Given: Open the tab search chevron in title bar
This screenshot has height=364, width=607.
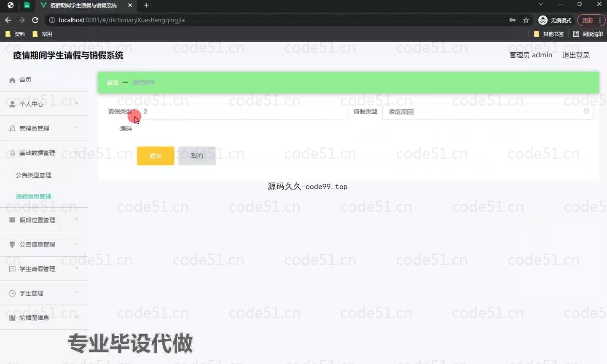Looking at the screenshot, I should (541, 4).
